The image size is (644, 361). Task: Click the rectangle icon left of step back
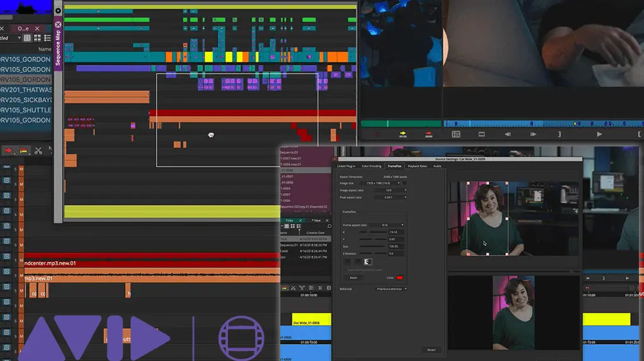tap(482, 134)
